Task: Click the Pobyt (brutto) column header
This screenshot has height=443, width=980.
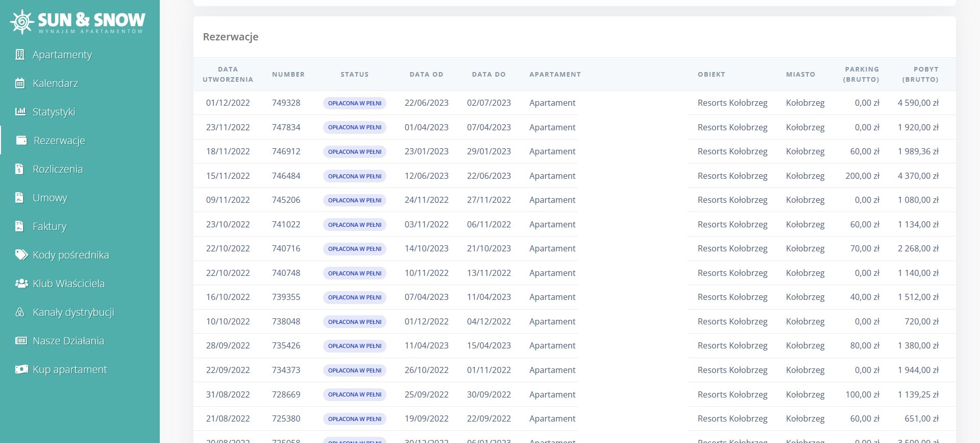Action: tap(920, 74)
